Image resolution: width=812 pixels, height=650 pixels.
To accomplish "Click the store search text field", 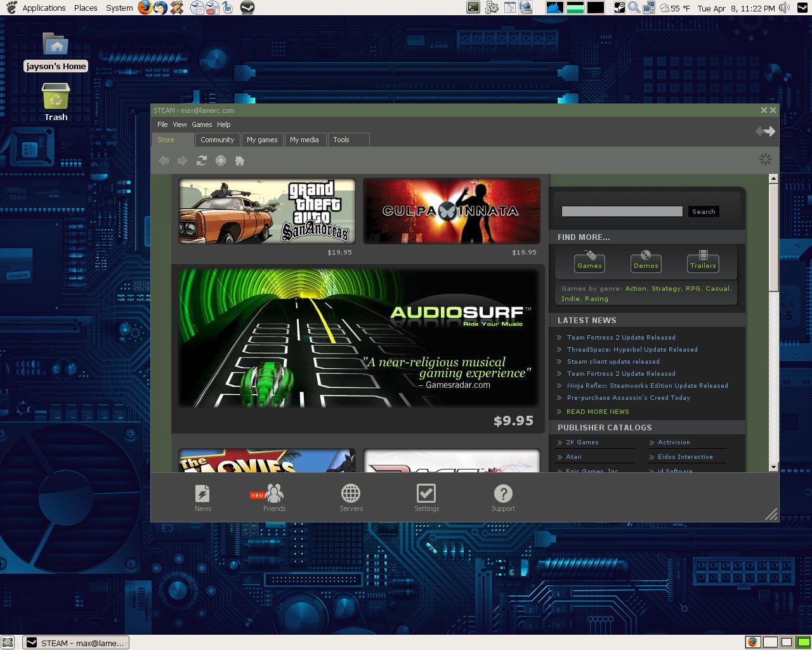I will click(x=622, y=211).
